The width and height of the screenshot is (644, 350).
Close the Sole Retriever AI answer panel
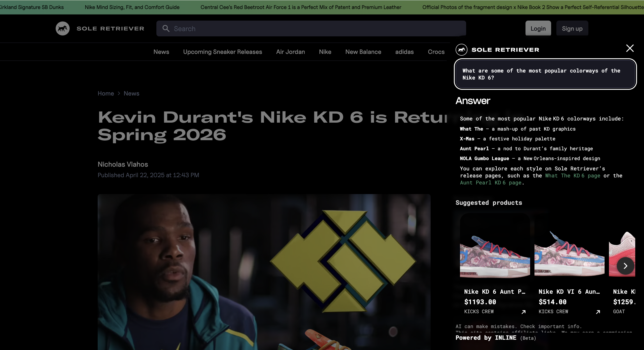[x=630, y=48]
